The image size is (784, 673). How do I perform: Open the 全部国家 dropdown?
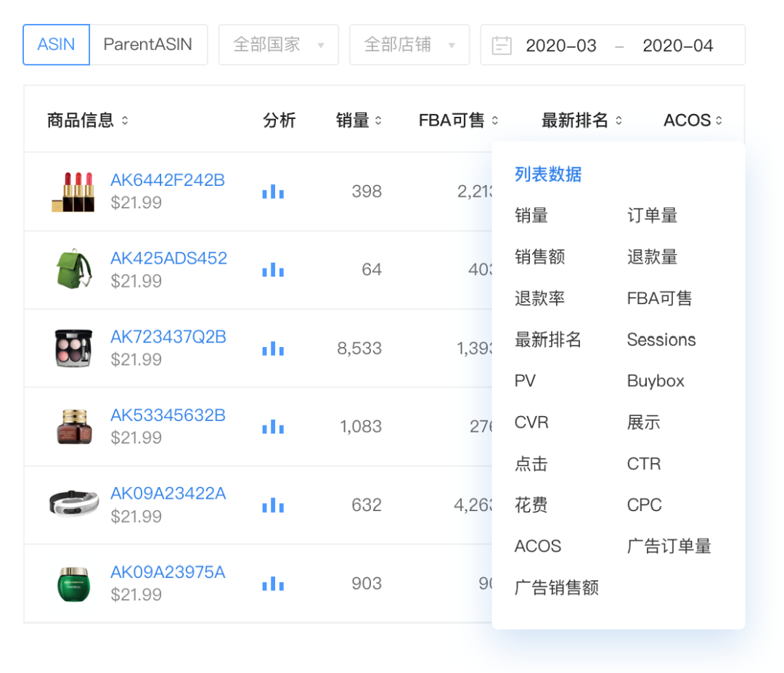click(278, 45)
